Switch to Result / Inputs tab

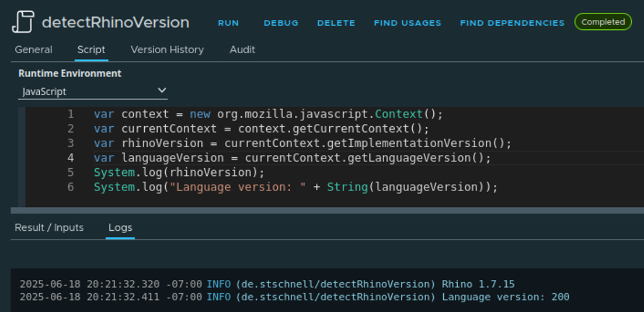click(49, 228)
